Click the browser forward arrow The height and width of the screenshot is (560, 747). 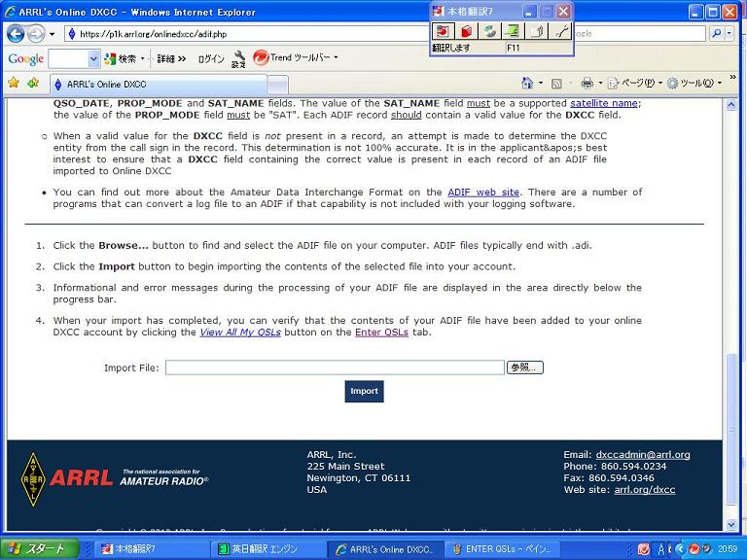pos(36,34)
